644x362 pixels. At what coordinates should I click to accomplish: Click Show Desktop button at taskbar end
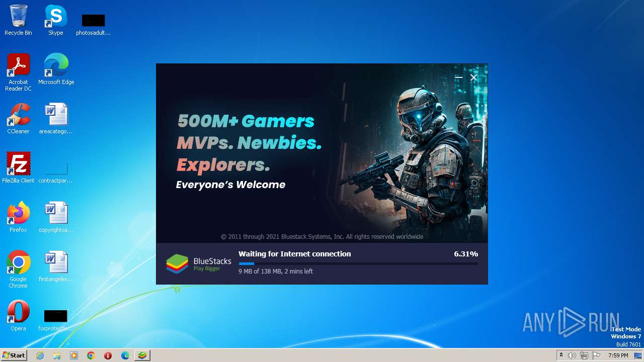[638, 355]
